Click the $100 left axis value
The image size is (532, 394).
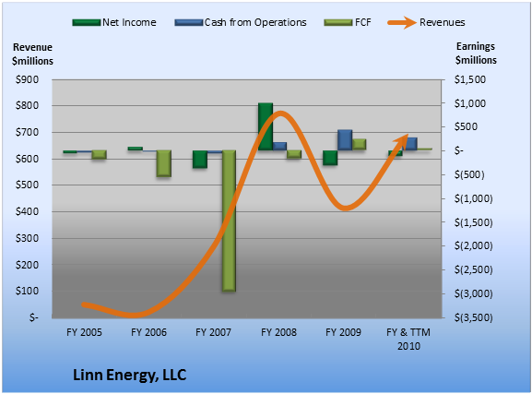28,291
